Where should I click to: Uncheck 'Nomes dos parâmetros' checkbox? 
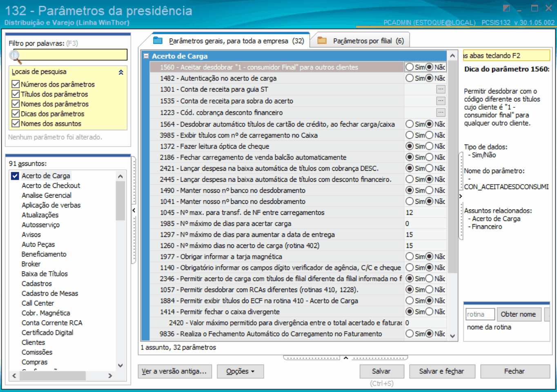[16, 104]
